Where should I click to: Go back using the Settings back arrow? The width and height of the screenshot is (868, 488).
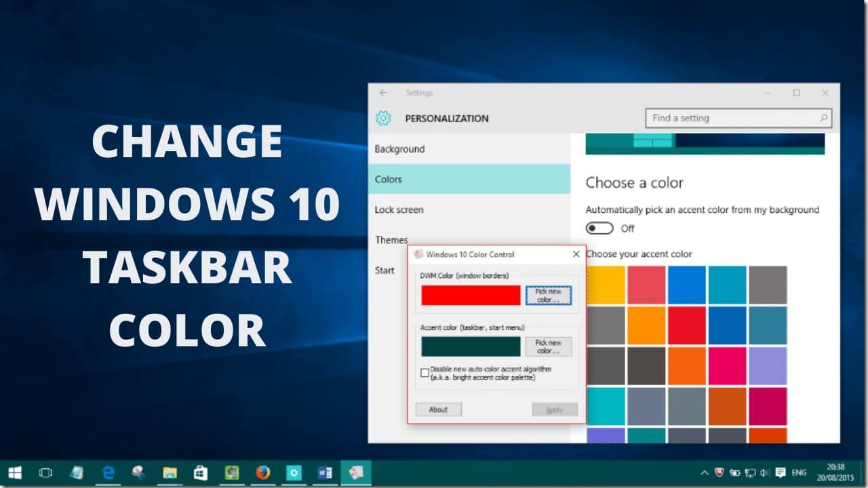383,93
